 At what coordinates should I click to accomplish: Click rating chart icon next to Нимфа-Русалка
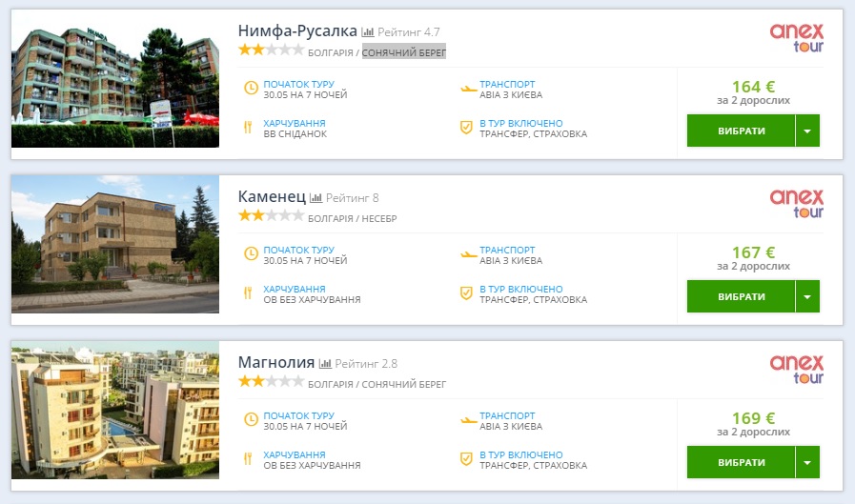coord(368,32)
